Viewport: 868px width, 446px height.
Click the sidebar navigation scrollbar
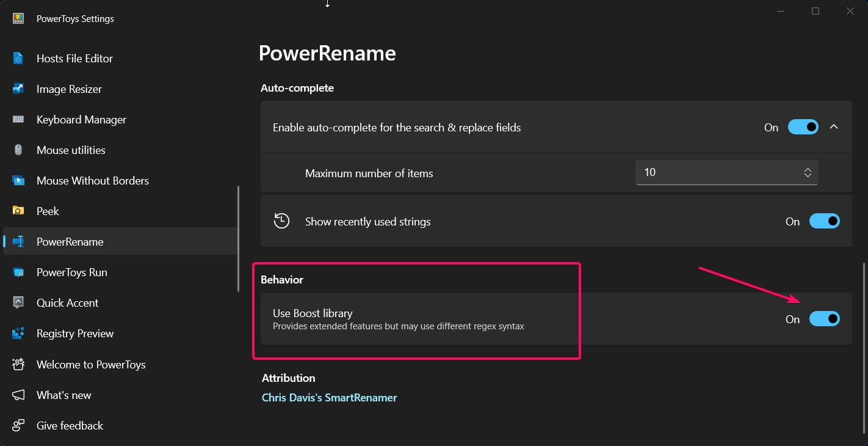tap(238, 238)
